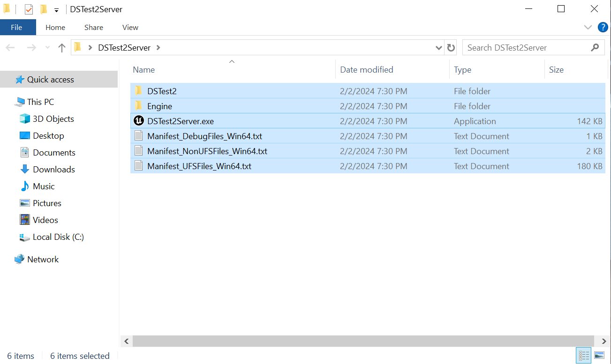Image resolution: width=611 pixels, height=364 pixels.
Task: Go back with the Back arrow
Action: tap(10, 47)
